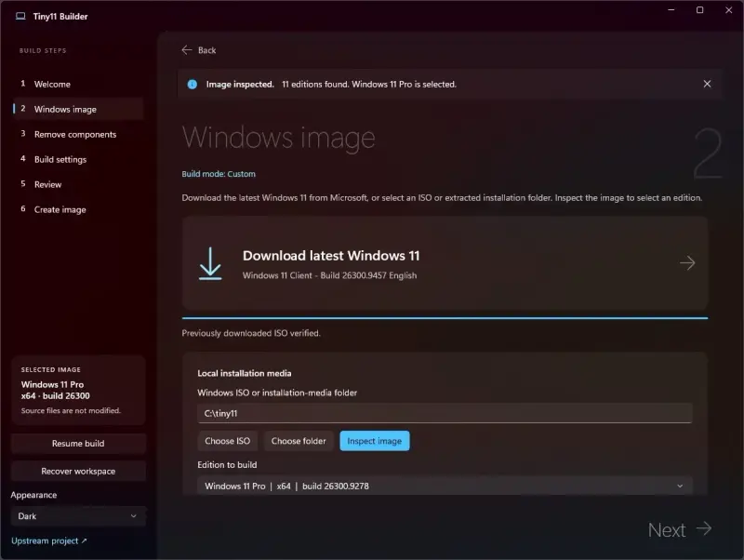Open the Welcome step

click(x=78, y=84)
